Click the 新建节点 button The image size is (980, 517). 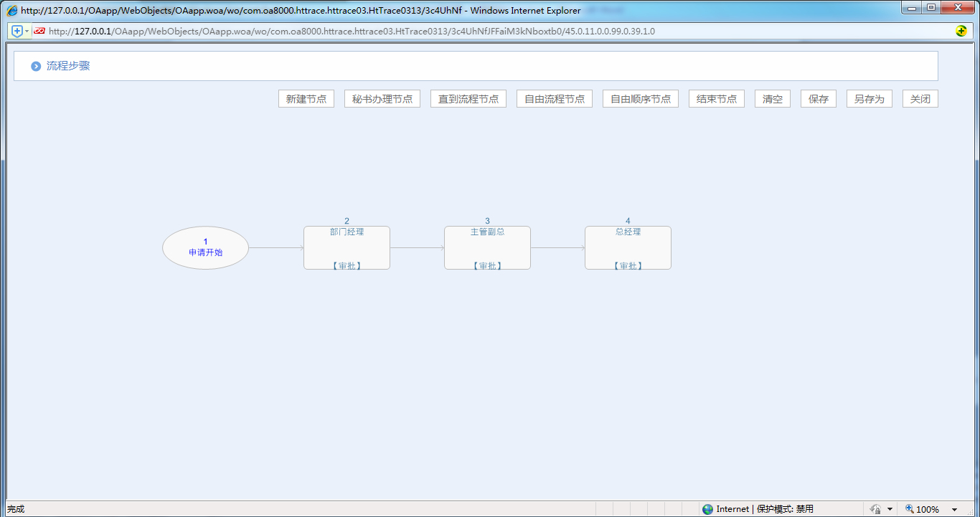coord(306,99)
